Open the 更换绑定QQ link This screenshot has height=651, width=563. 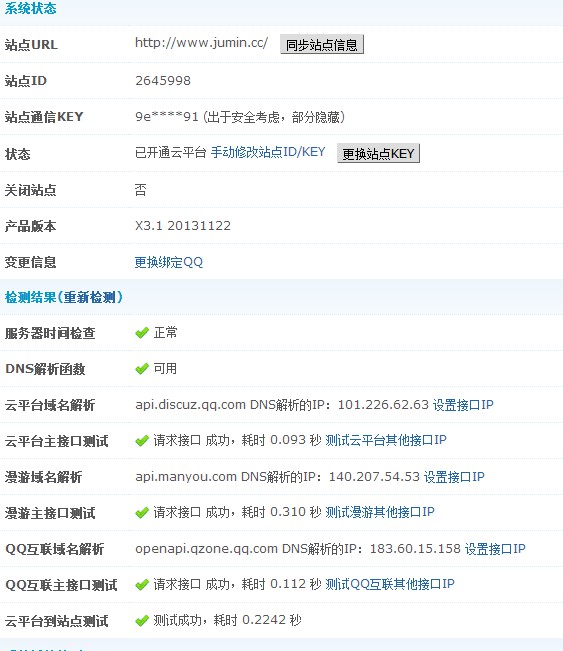coord(169,262)
